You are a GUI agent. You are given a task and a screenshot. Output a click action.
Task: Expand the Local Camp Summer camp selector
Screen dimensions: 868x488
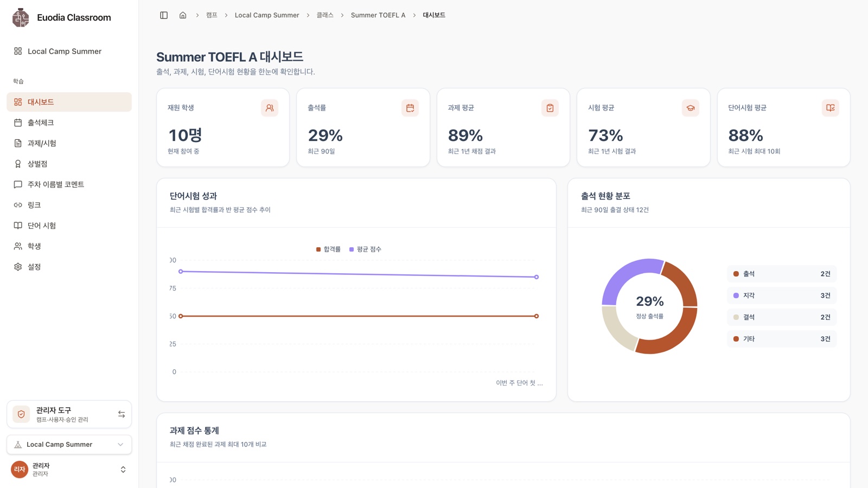[x=69, y=445]
